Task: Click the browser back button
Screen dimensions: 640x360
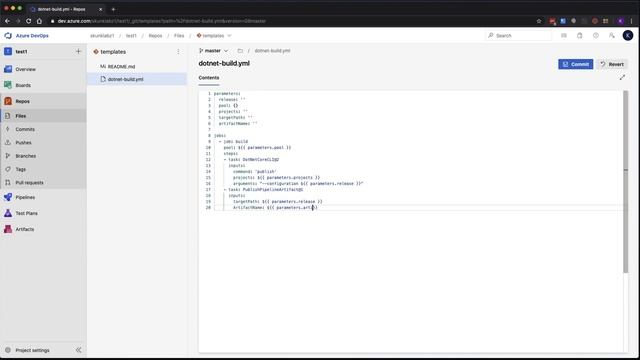Action: (x=7, y=21)
